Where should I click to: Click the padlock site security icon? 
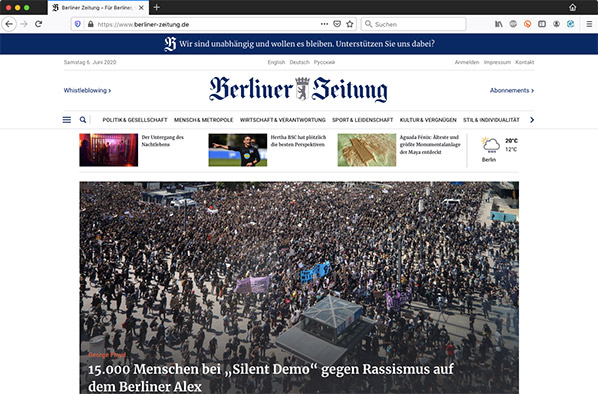[x=90, y=24]
